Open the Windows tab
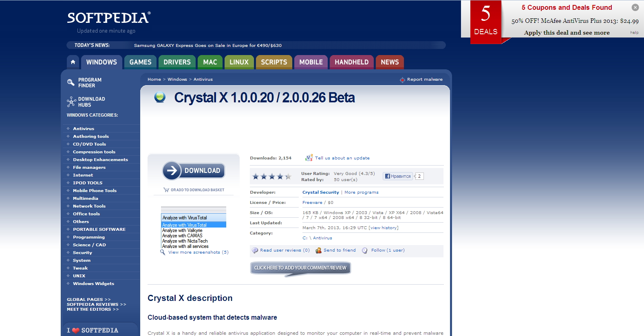644x336 pixels. coord(101,62)
